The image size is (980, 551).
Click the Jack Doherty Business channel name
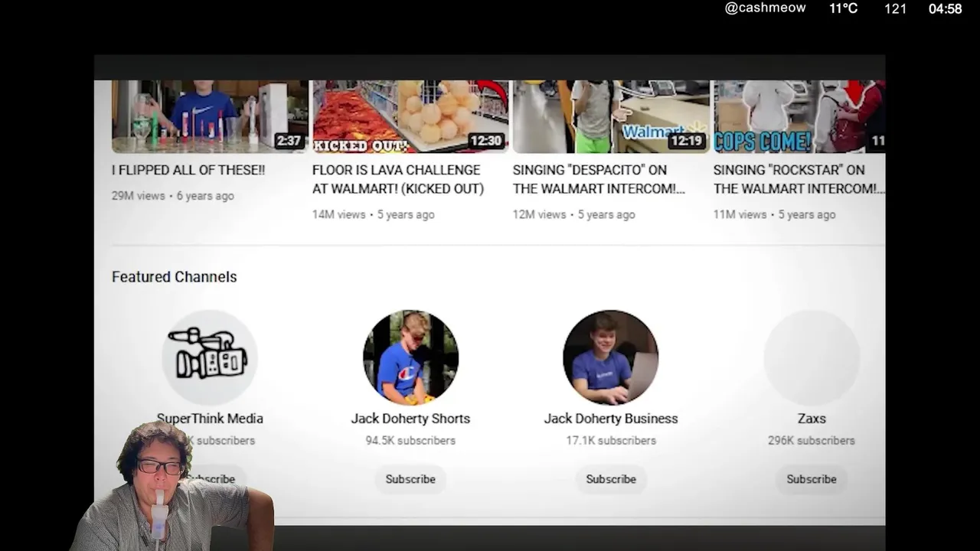tap(611, 419)
